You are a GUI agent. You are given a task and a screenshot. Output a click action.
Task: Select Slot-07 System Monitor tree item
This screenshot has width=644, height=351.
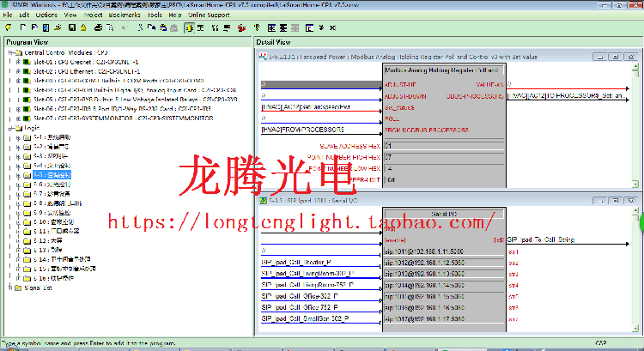pos(123,118)
